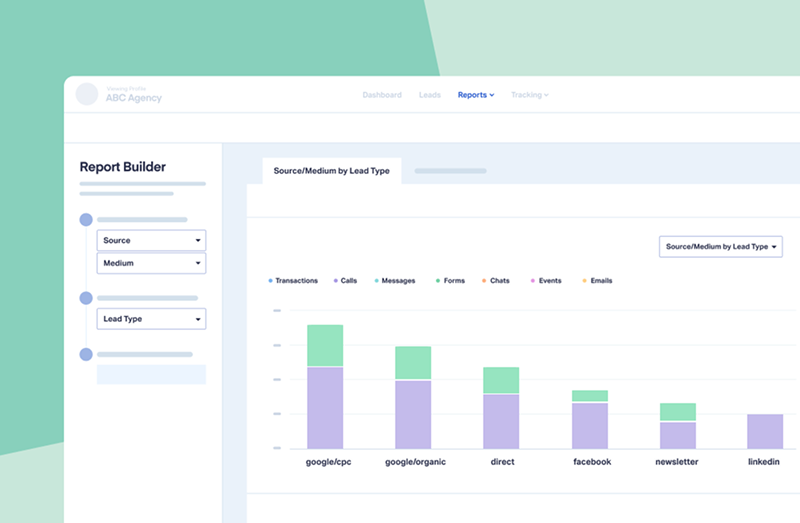Select the Source/Medium by Lead Type tab
Viewport: 800px width, 523px height.
click(x=332, y=171)
